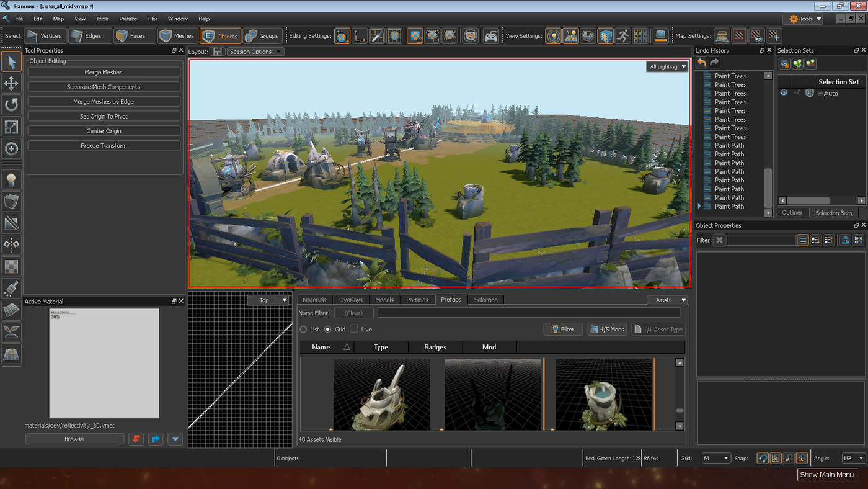Screen dimensions: 868x489
Task: Enable the Live checkbox
Action: tap(354, 329)
